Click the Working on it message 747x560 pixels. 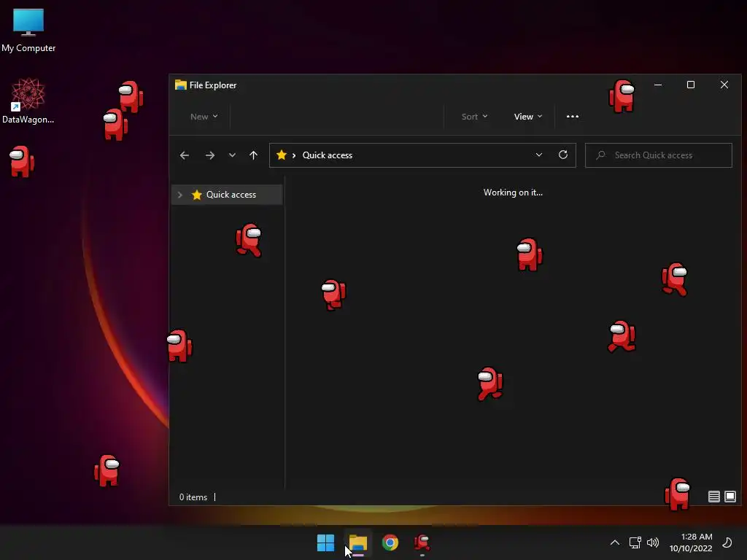point(513,192)
